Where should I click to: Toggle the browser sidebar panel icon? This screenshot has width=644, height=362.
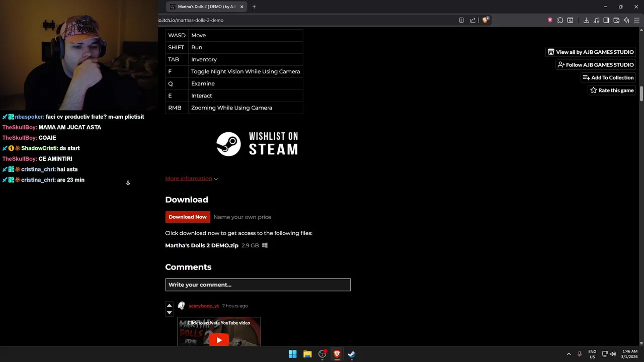[606, 20]
